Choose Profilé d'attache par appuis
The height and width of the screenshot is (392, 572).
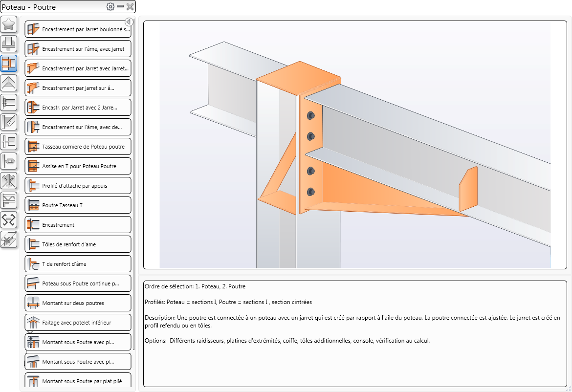(78, 186)
